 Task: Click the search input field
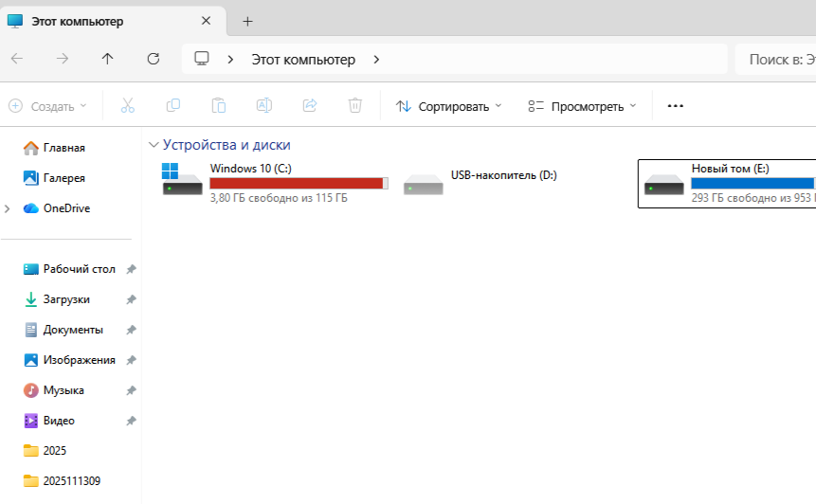[x=775, y=59]
